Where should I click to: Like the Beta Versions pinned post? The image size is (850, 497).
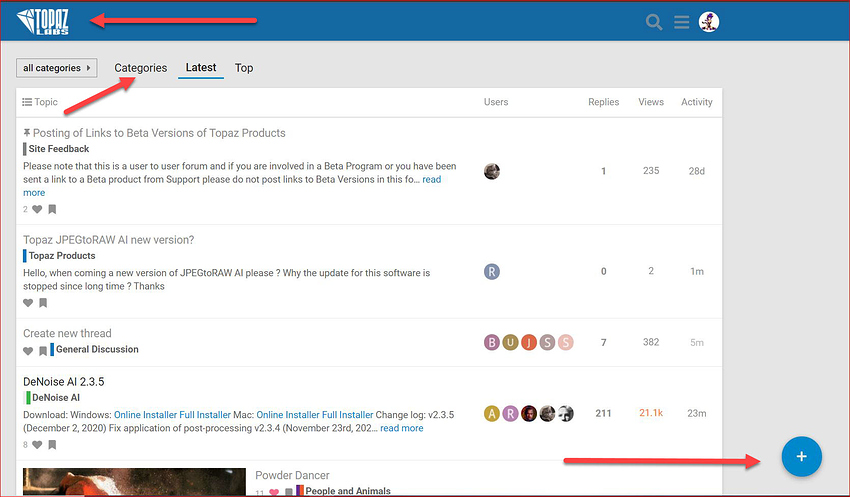[x=37, y=209]
